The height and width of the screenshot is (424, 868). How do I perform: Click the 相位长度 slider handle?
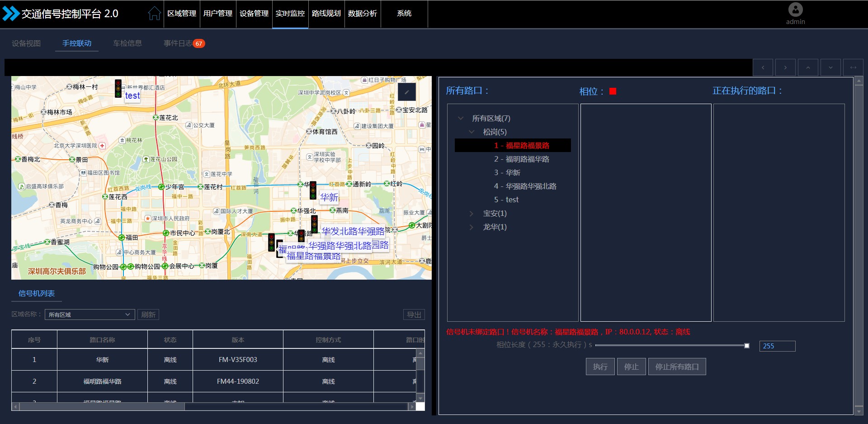click(x=746, y=346)
